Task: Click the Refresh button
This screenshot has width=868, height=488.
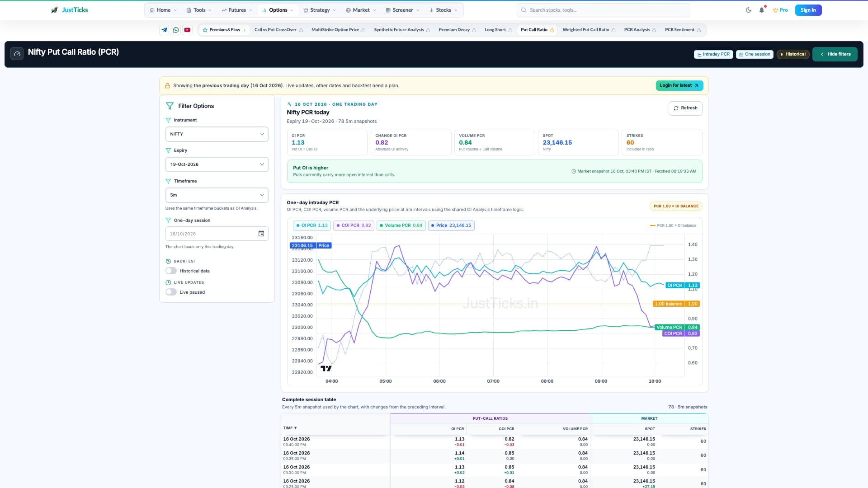Action: (x=685, y=108)
